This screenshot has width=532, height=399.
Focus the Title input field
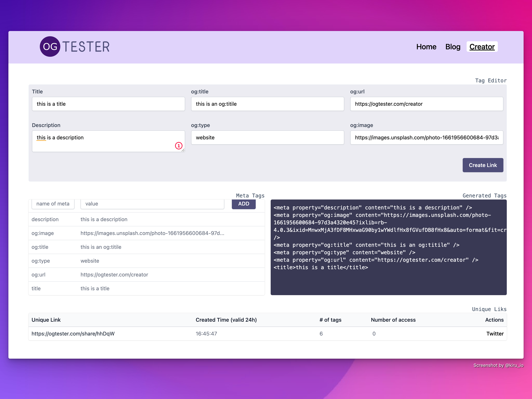pos(109,104)
